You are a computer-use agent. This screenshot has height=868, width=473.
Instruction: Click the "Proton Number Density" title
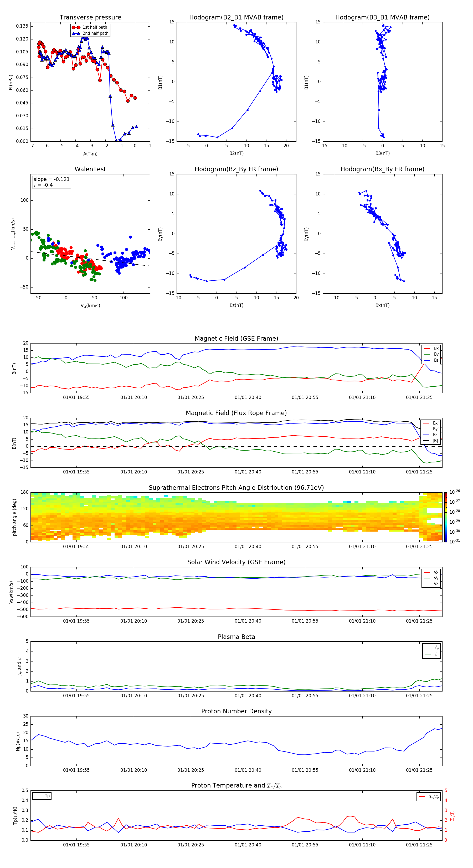(x=236, y=711)
